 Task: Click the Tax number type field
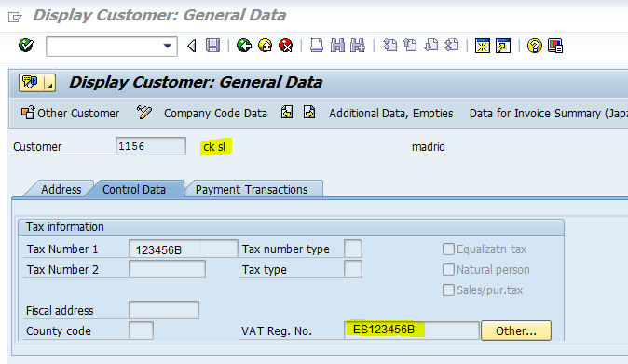[x=353, y=249]
